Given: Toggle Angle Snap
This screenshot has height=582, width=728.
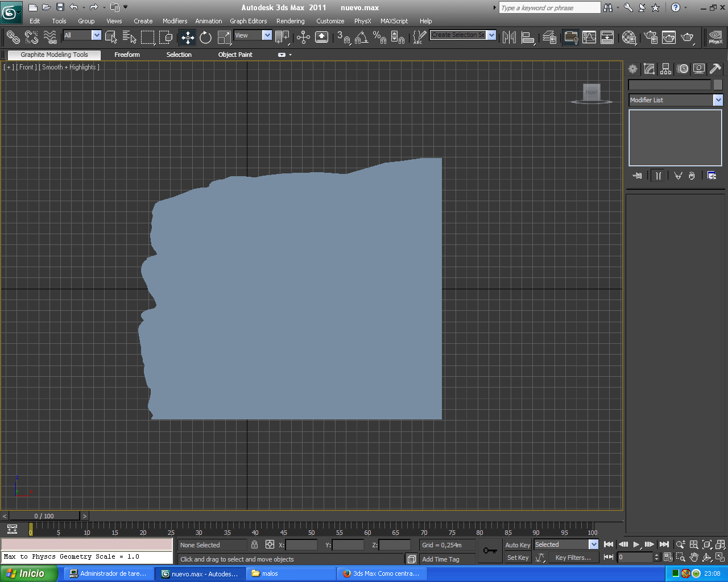Looking at the screenshot, I should (x=361, y=38).
